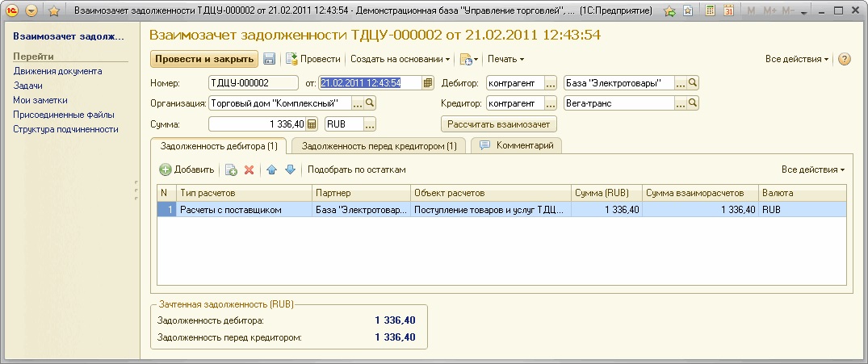
Task: Click ellipsis button of Дебитор type field
Action: pos(550,83)
